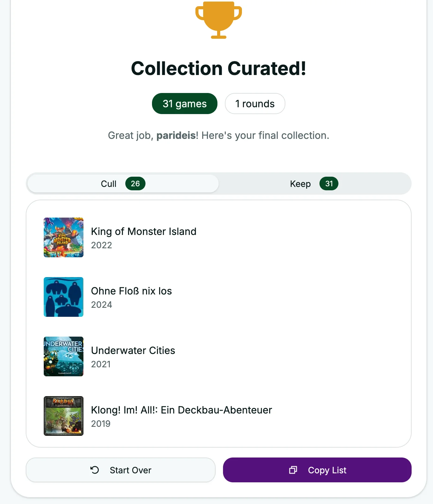Click the restart arrow icon in Start Over
This screenshot has height=504, width=433.
[95, 470]
